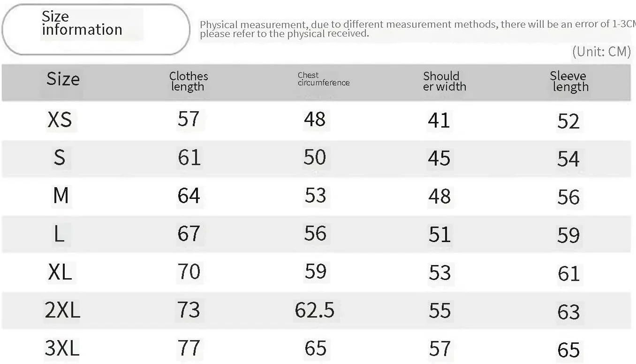This screenshot has width=636, height=364.
Task: Click the Sleeve length column header
Action: (x=569, y=81)
